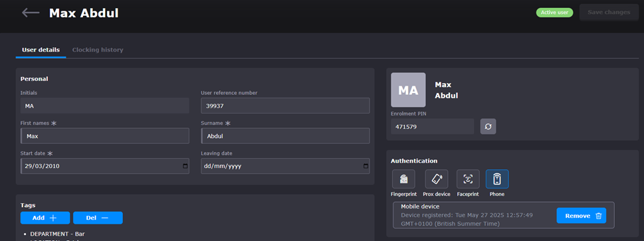
Task: Click the 'Mobile device' label
Action: pyautogui.click(x=420, y=206)
